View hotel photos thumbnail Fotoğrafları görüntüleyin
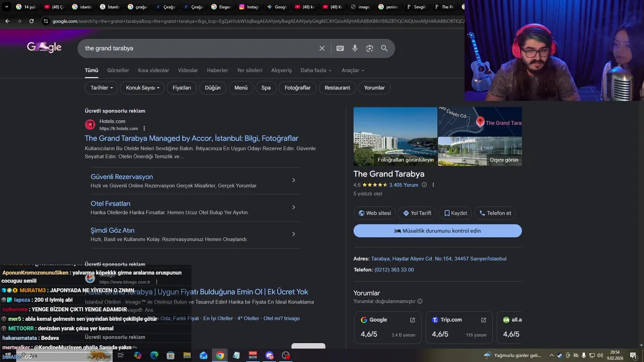The width and height of the screenshot is (644, 362). coord(395,136)
